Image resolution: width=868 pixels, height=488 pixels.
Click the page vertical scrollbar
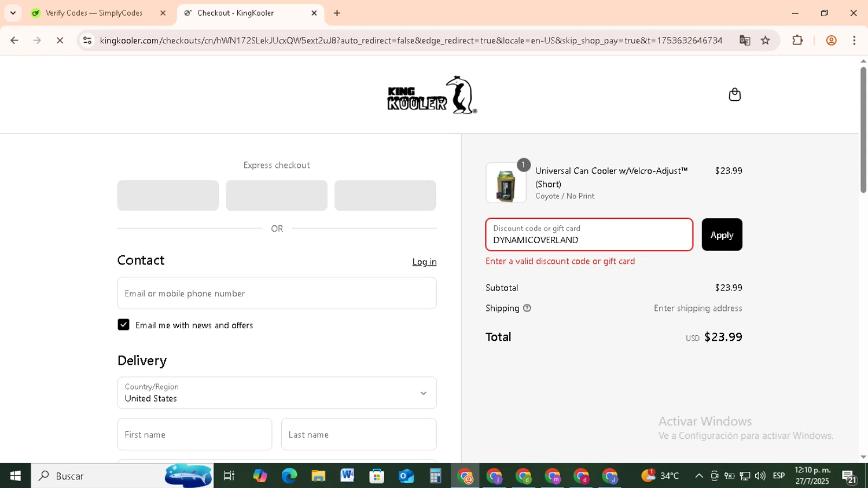[863, 130]
